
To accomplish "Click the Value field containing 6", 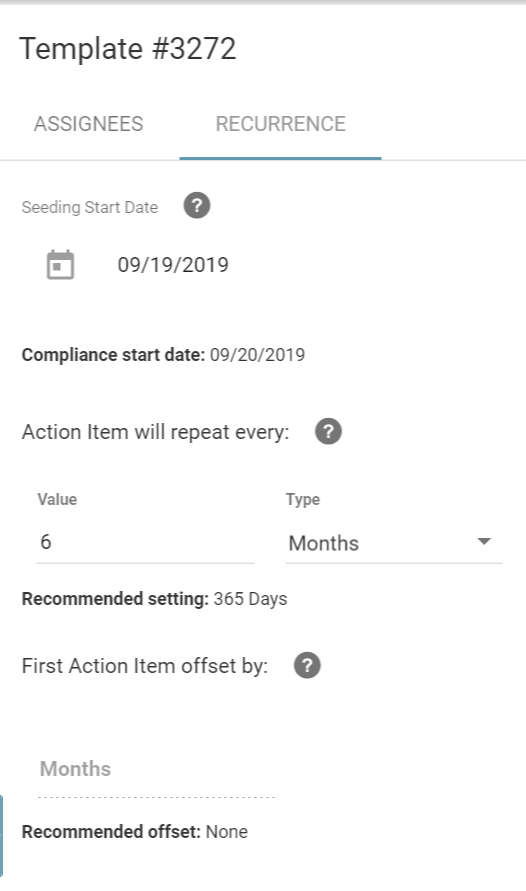I will [145, 542].
